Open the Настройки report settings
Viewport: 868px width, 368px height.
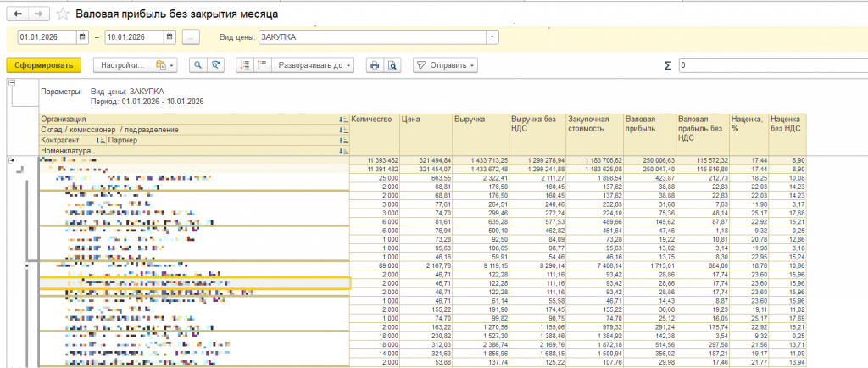[x=121, y=65]
